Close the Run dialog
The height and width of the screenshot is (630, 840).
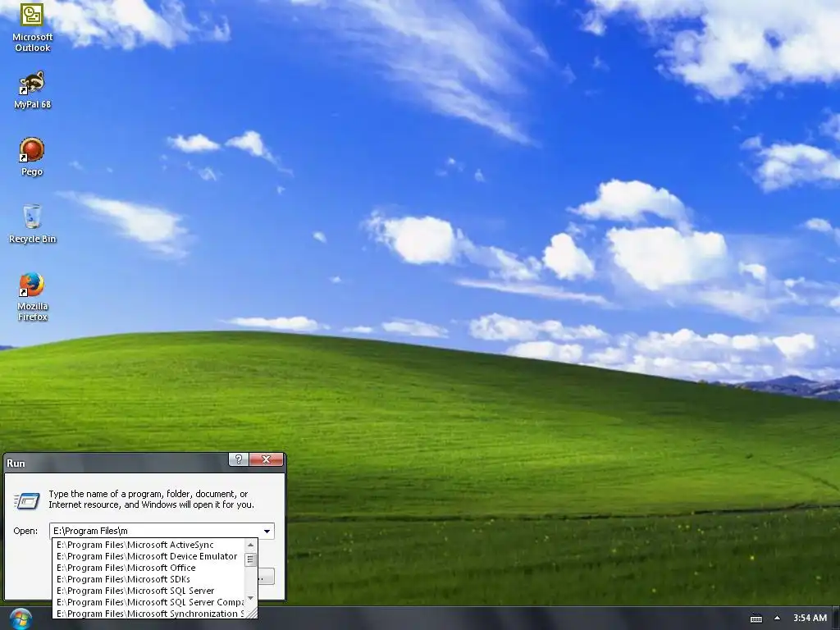tap(266, 459)
